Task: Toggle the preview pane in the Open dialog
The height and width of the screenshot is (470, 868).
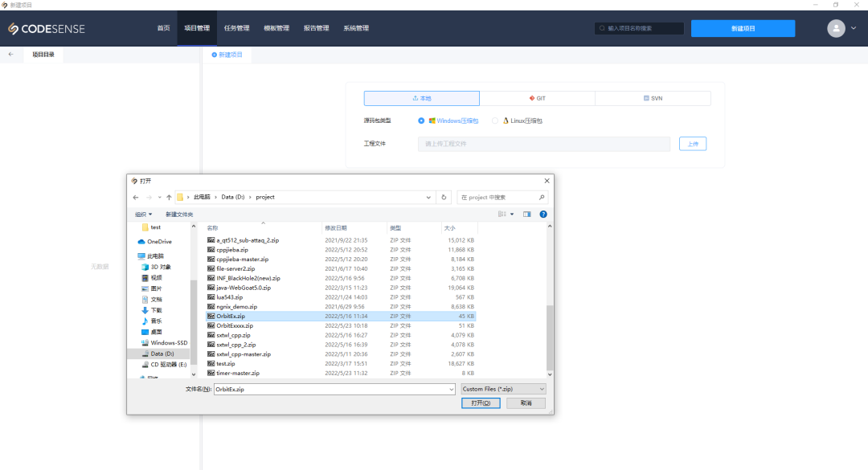Action: (527, 214)
